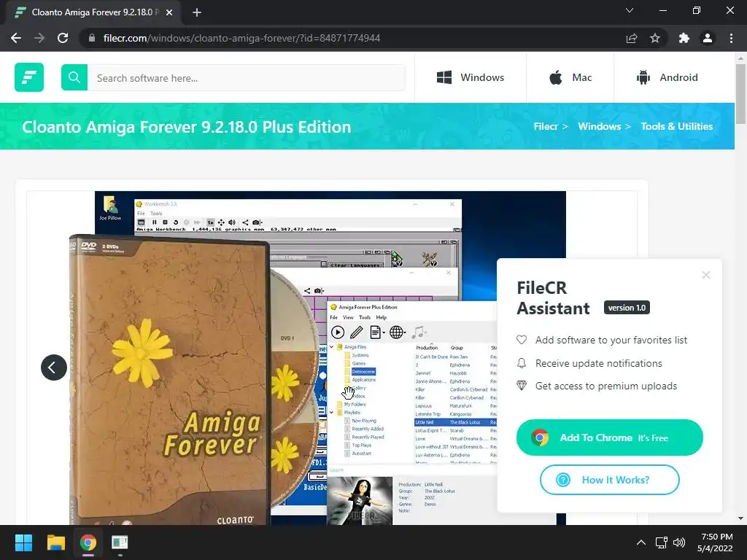
Task: Bookmark this page with star icon
Action: tap(655, 38)
